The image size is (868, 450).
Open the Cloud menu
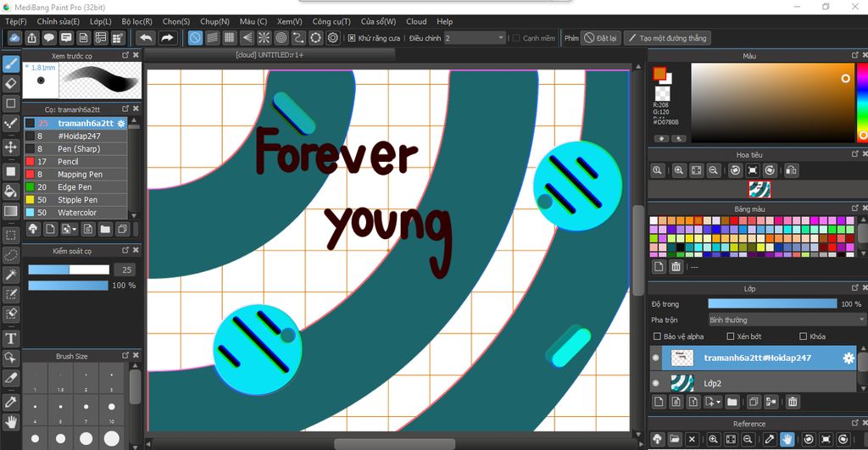pyautogui.click(x=416, y=21)
